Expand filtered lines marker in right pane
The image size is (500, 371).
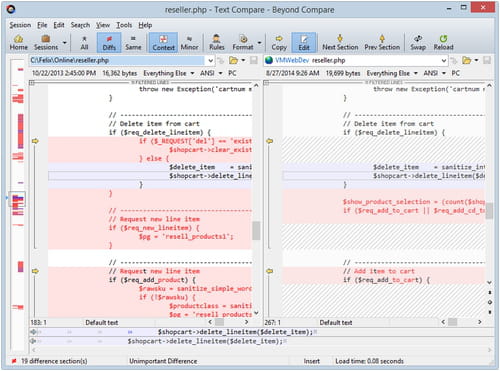click(266, 83)
